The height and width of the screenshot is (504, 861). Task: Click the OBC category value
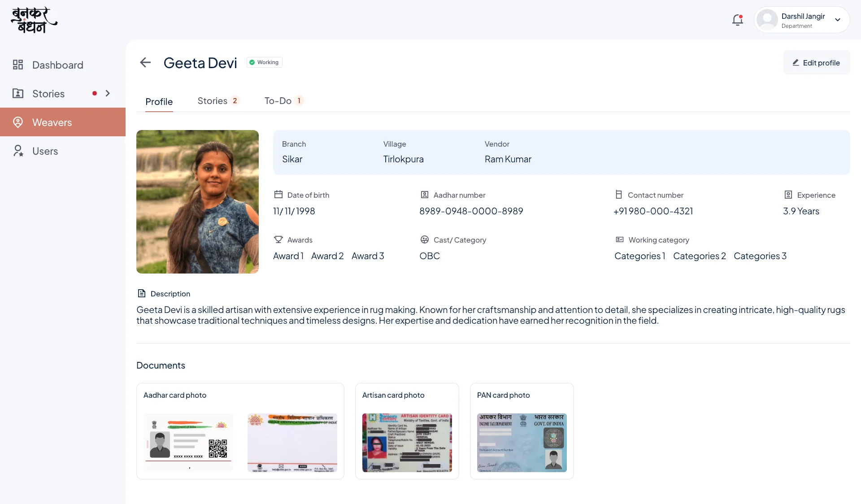(430, 256)
